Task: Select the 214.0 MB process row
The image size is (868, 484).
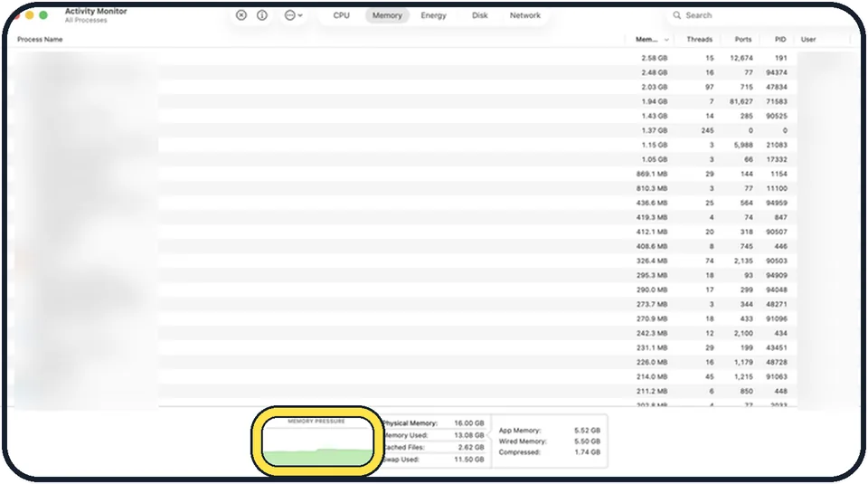Action: (x=432, y=376)
